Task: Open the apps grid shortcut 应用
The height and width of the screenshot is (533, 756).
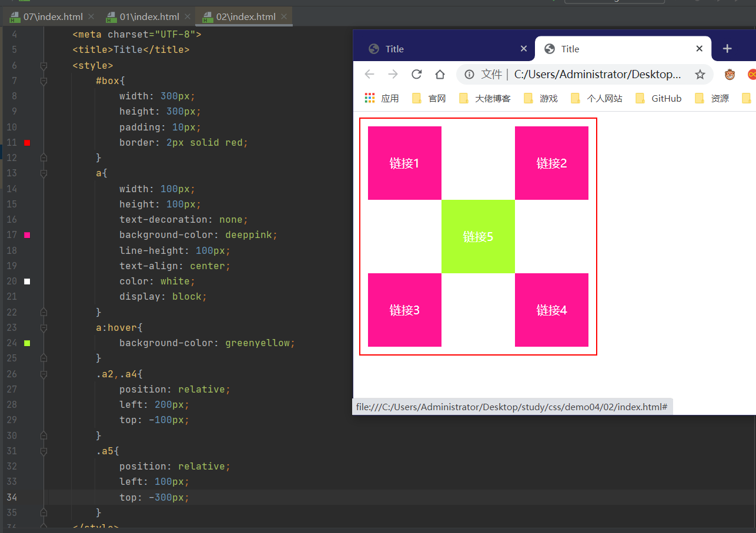Action: click(382, 98)
